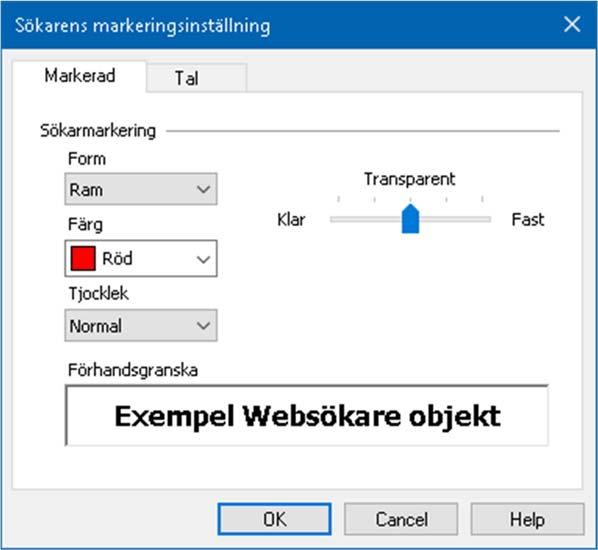Click the OK button
Viewport: 598px width, 550px height.
[x=274, y=519]
